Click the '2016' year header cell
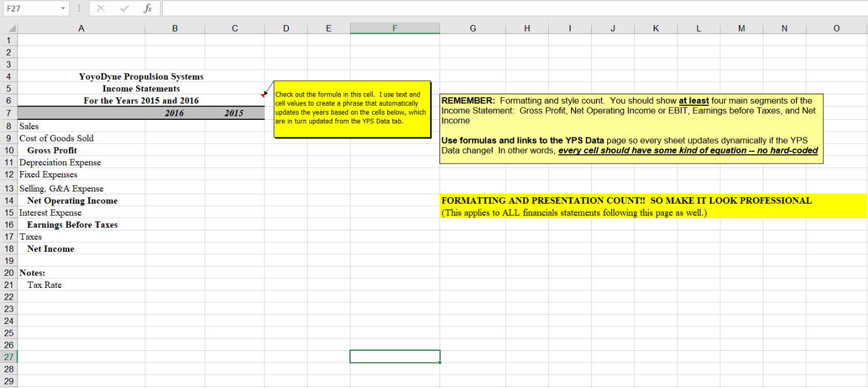 [174, 113]
